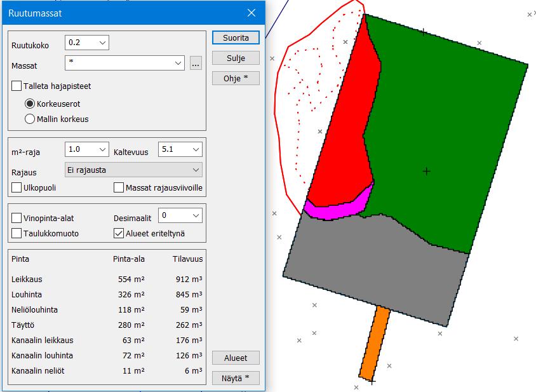Screen dimensions: 536x392
Task: Click the Tilavuus column header
Action: point(188,259)
